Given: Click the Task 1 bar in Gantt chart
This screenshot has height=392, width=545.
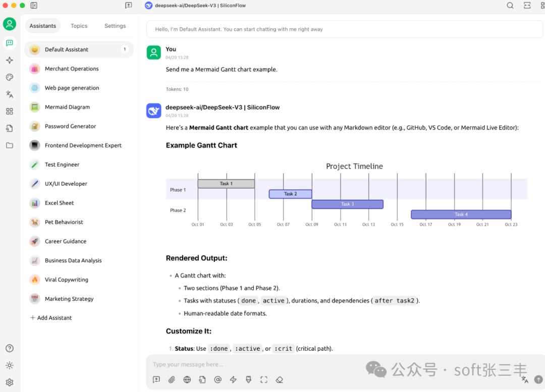Looking at the screenshot, I should click(x=226, y=184).
